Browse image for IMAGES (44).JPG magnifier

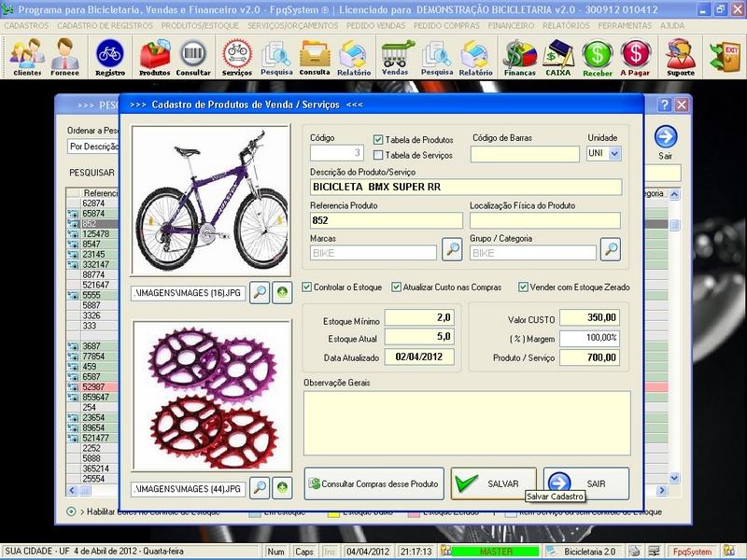(x=260, y=487)
